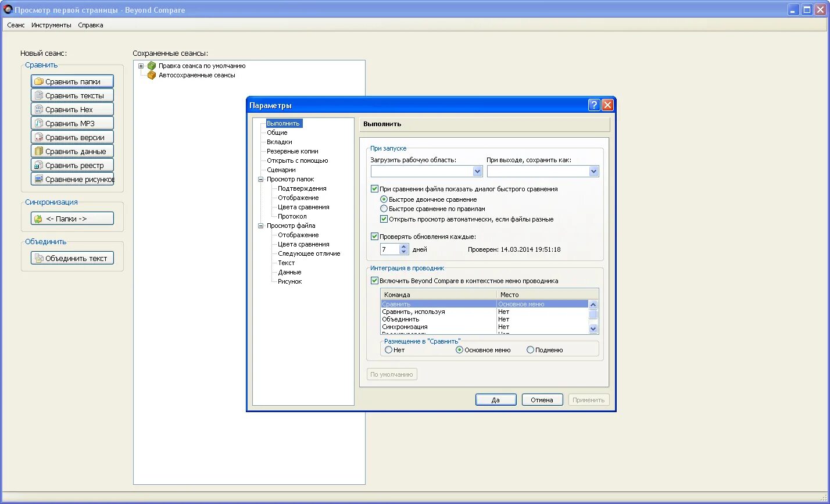Select Протокол under Просмотр папок
This screenshot has width=830, height=504.
[x=292, y=216]
